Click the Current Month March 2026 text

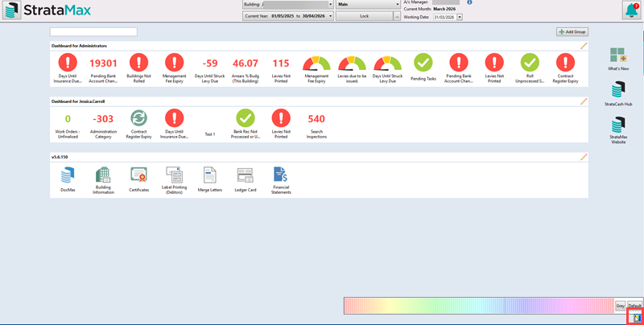point(430,9)
